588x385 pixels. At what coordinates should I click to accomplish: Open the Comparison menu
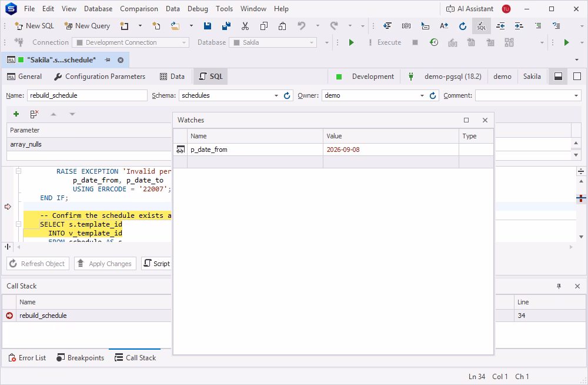tap(139, 9)
